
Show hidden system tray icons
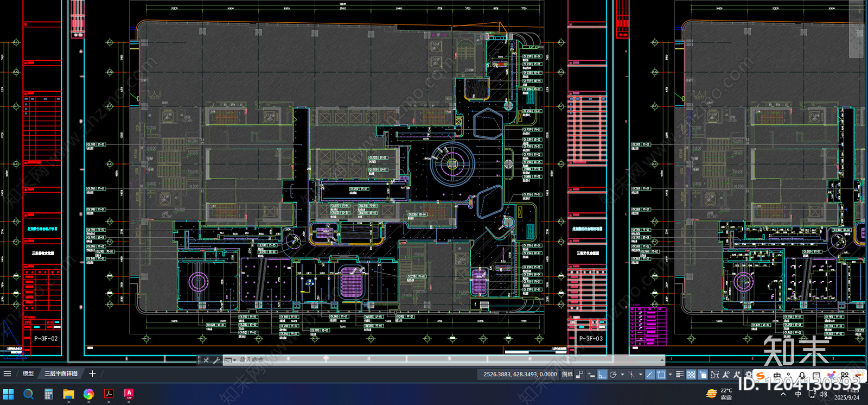tap(783, 394)
